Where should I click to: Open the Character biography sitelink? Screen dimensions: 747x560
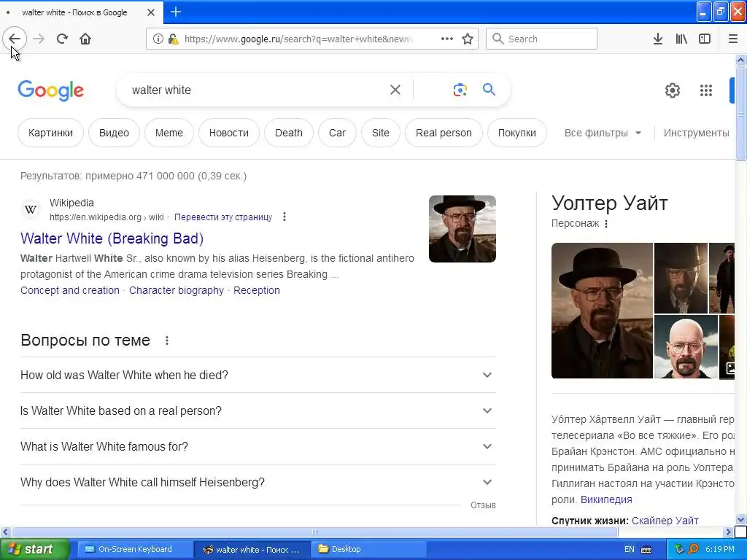click(177, 290)
